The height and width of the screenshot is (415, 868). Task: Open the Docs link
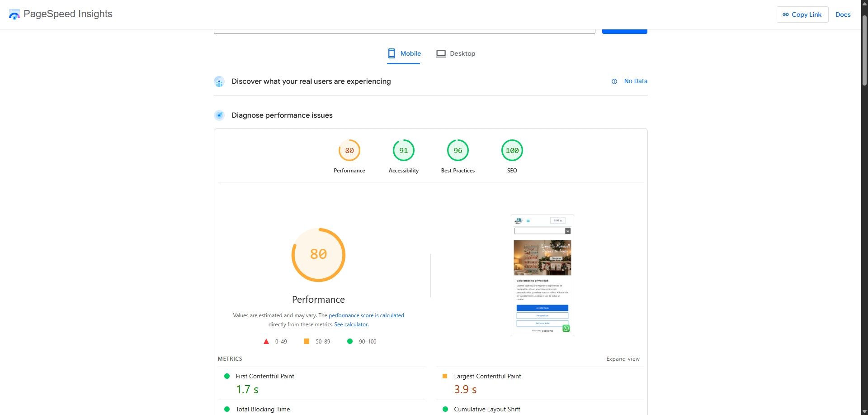pos(843,14)
